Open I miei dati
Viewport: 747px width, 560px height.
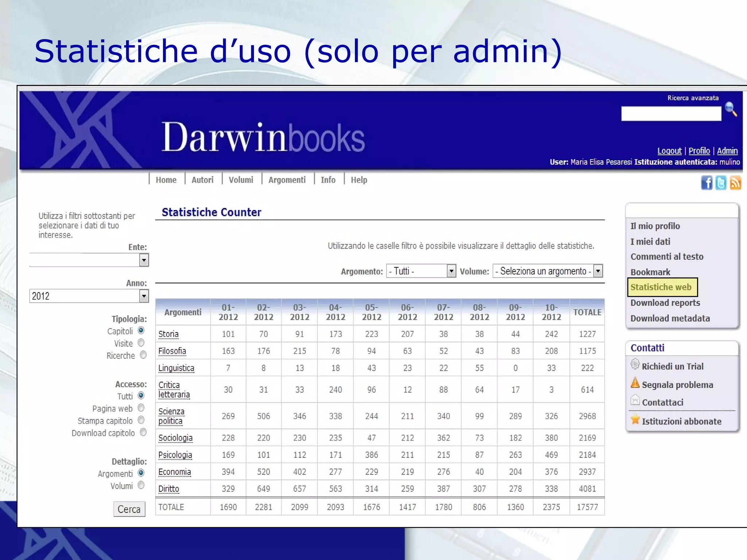coord(650,241)
